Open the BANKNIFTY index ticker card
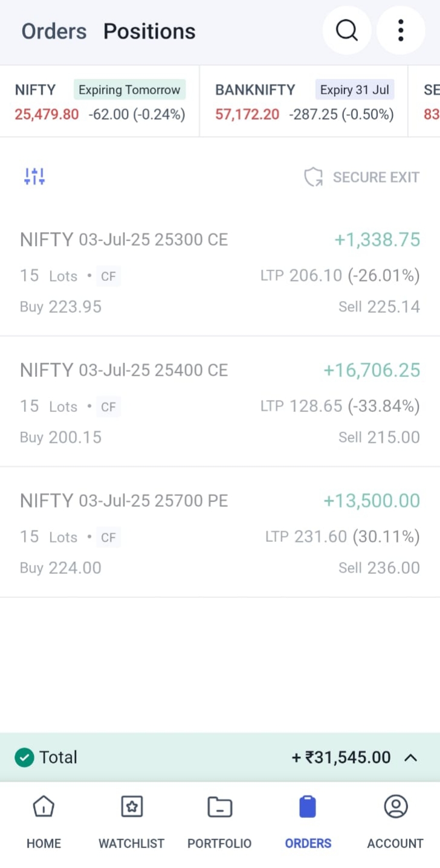Screen dimensions: 440x868 point(304,102)
